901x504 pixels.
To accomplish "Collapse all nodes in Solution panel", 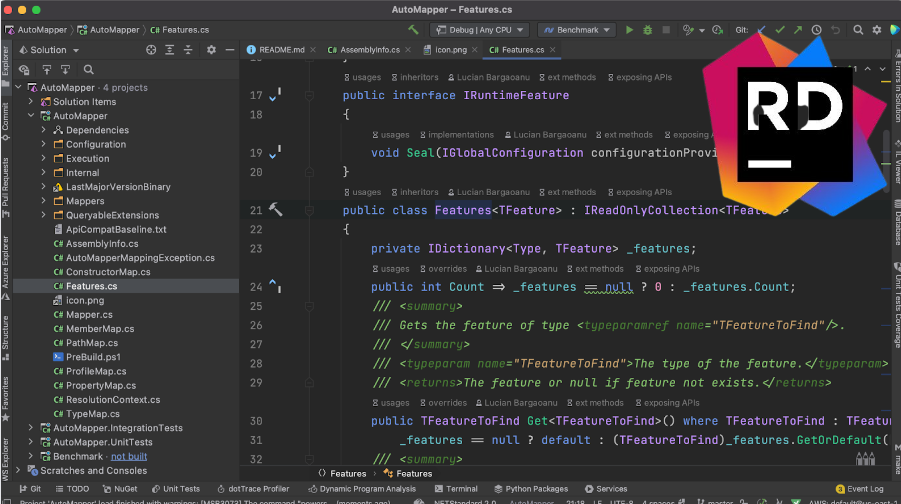I will tap(188, 50).
